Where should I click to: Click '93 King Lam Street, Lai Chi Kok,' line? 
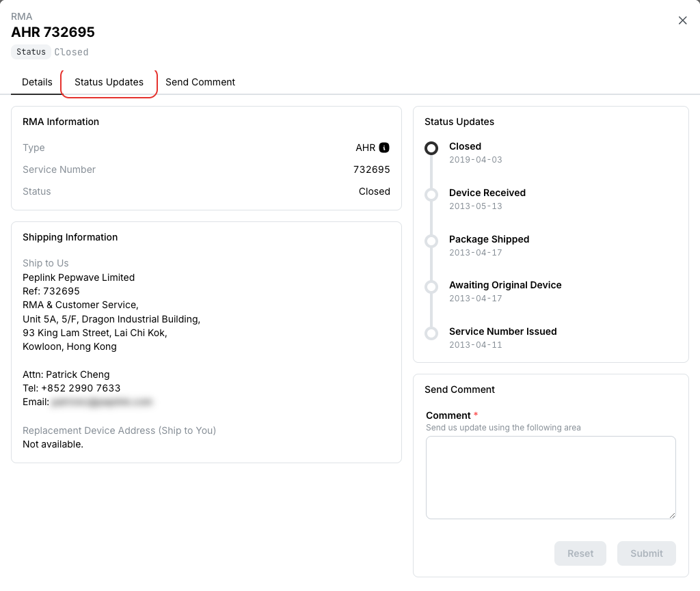point(95,333)
